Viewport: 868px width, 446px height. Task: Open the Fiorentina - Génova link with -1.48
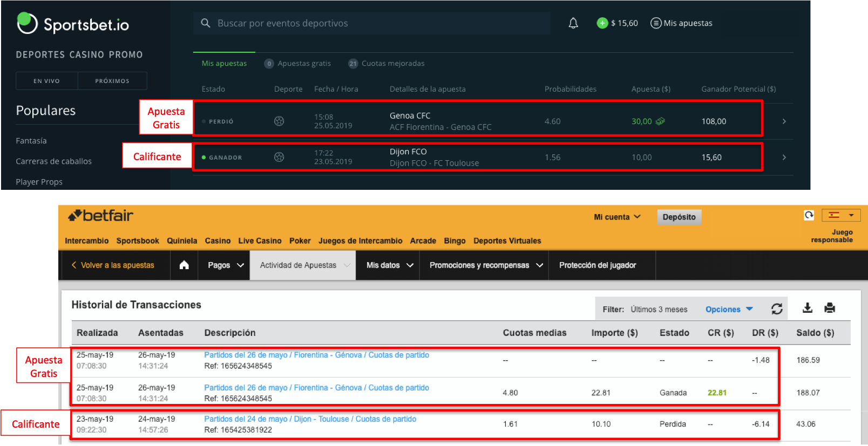pyautogui.click(x=316, y=355)
